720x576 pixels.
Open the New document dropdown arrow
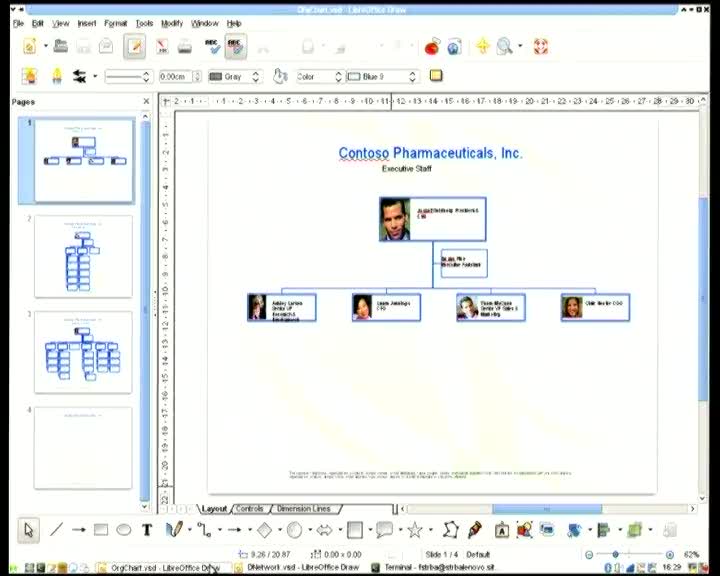coord(45,46)
